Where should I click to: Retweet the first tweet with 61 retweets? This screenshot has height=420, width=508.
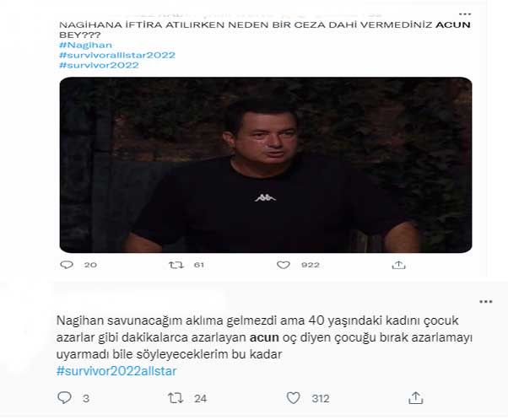pos(176,265)
